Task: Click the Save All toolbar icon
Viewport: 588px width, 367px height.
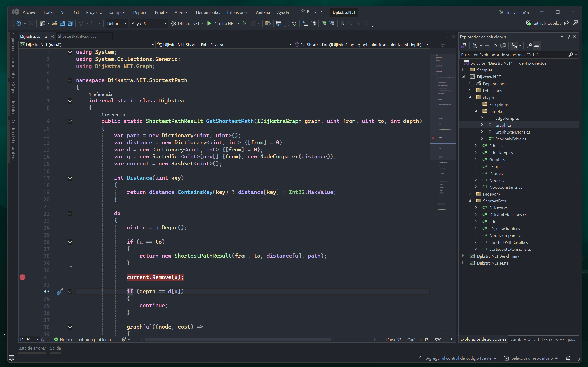Action: (x=70, y=23)
